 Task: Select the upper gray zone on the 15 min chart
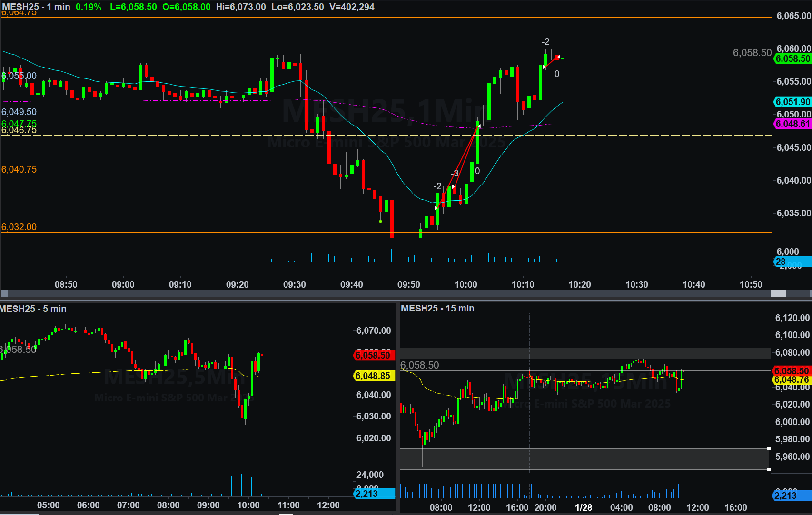coord(585,353)
